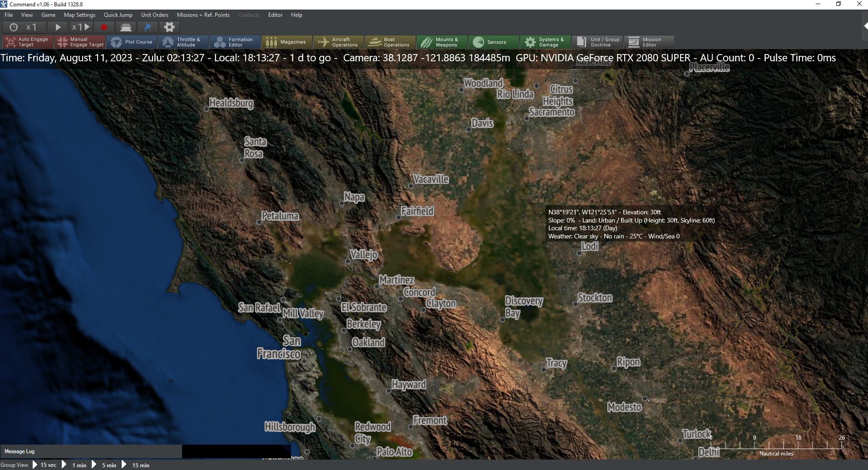Click the San Francisco label on the map
The image size is (868, 470).
tap(279, 347)
